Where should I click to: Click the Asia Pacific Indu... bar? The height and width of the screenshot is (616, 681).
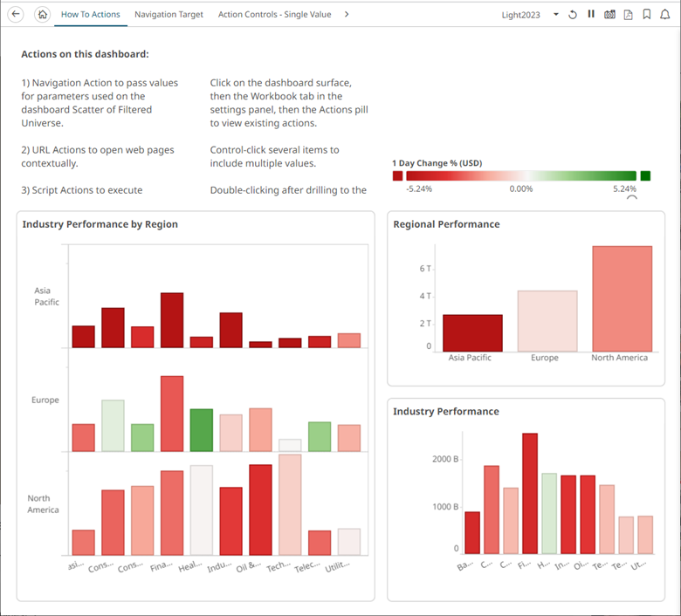click(231, 330)
